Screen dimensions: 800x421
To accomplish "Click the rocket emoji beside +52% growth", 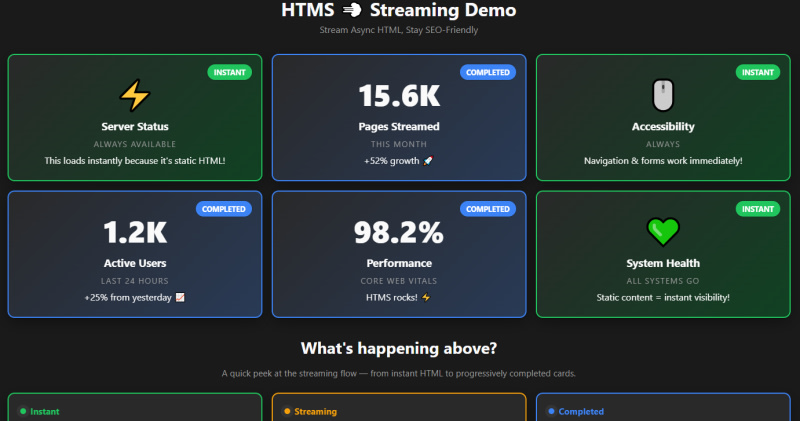I will [427, 160].
